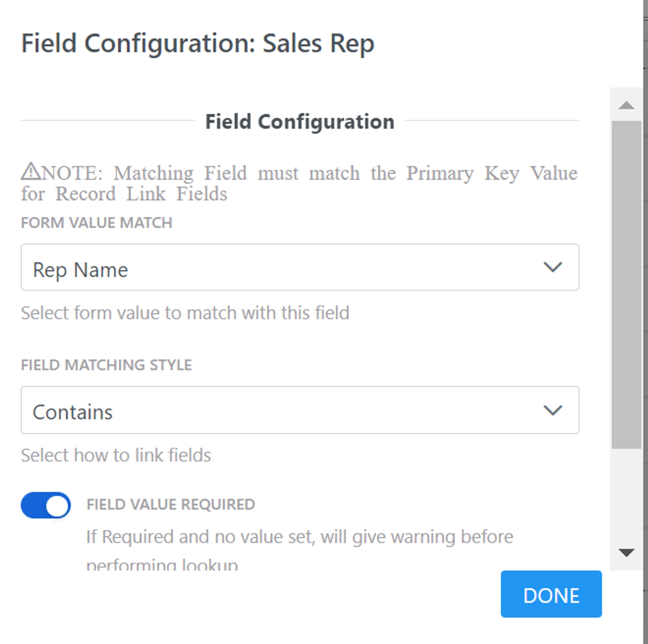The width and height of the screenshot is (648, 644).
Task: Click the 'Select form value to match' hint
Action: coord(185,313)
